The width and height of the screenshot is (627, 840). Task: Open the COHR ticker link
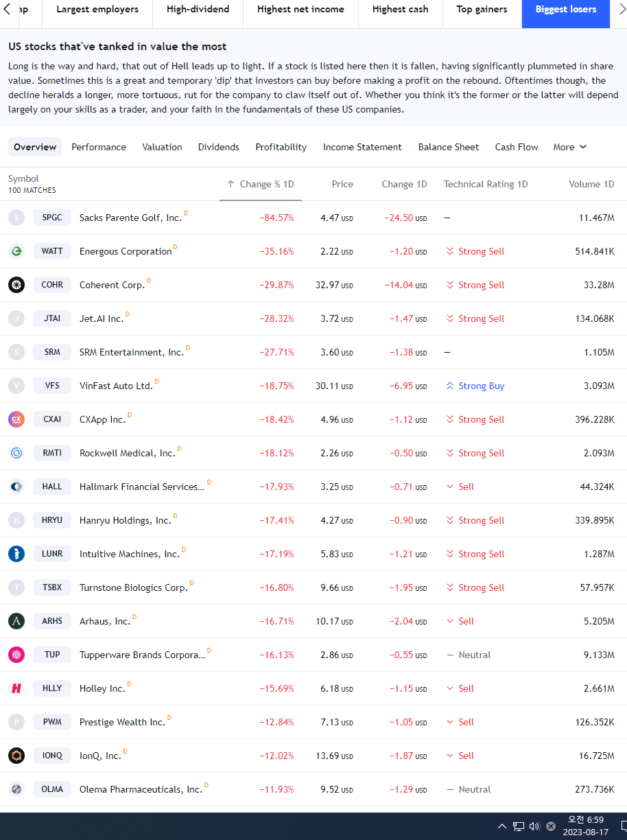click(52, 285)
